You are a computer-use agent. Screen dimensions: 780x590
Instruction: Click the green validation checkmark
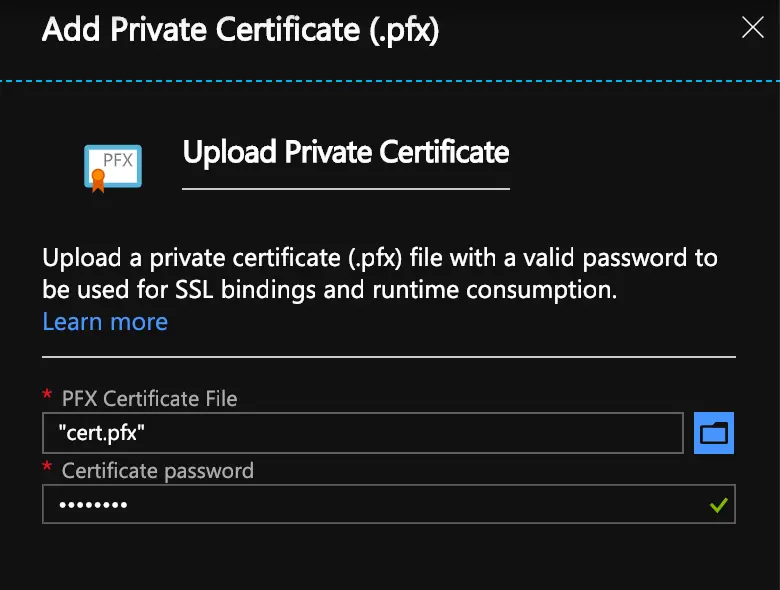point(719,505)
